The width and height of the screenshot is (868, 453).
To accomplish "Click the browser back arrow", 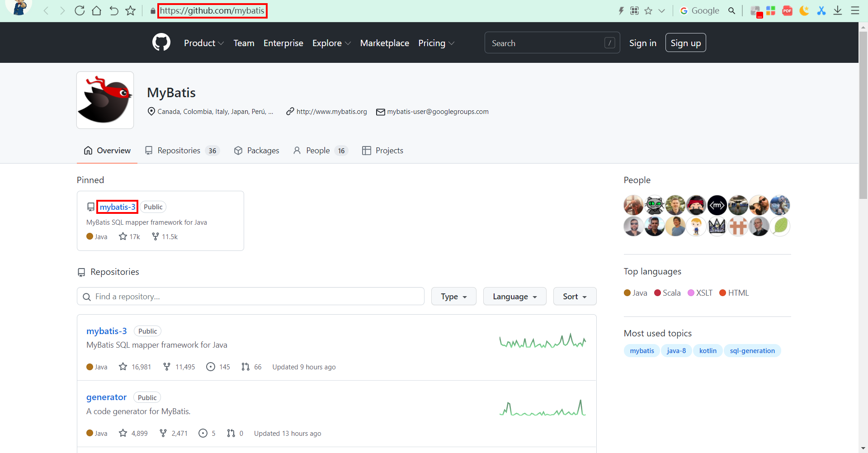I will (x=46, y=10).
